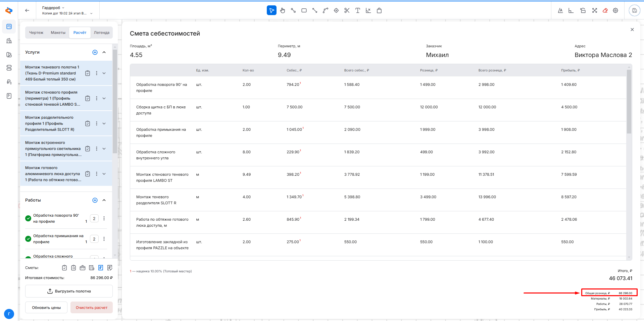Select the scissors cut tool

pyautogui.click(x=347, y=10)
